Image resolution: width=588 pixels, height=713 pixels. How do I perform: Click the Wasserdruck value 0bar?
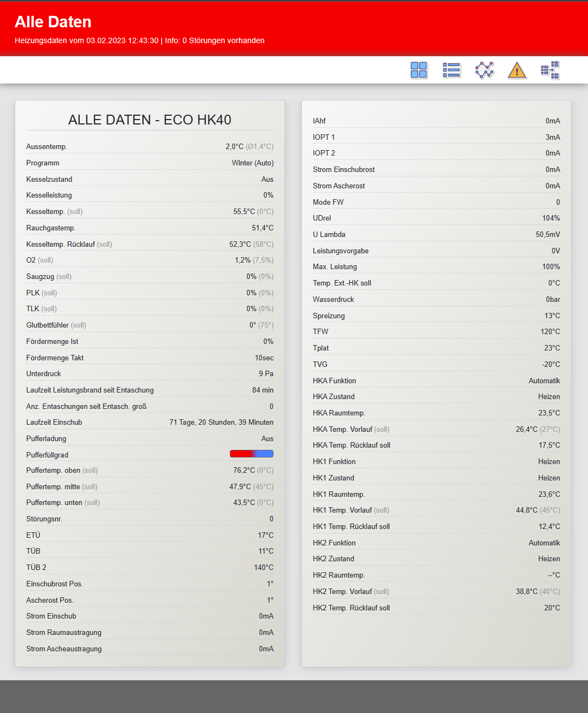553,299
